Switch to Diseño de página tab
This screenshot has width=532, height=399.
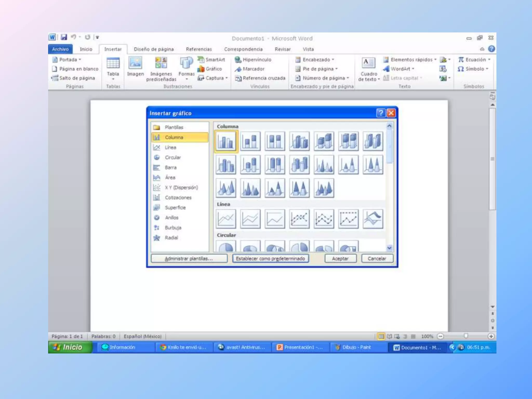pyautogui.click(x=154, y=49)
